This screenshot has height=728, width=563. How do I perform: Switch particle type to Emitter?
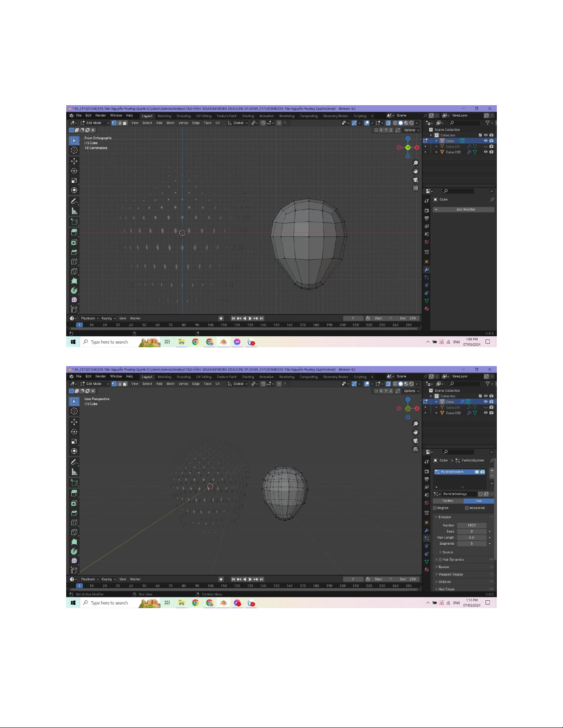pos(448,501)
